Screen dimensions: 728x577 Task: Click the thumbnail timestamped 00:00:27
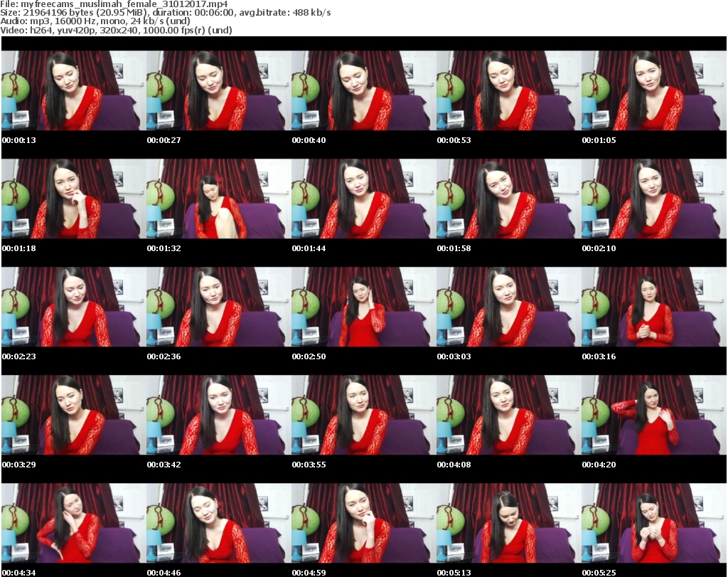219,90
